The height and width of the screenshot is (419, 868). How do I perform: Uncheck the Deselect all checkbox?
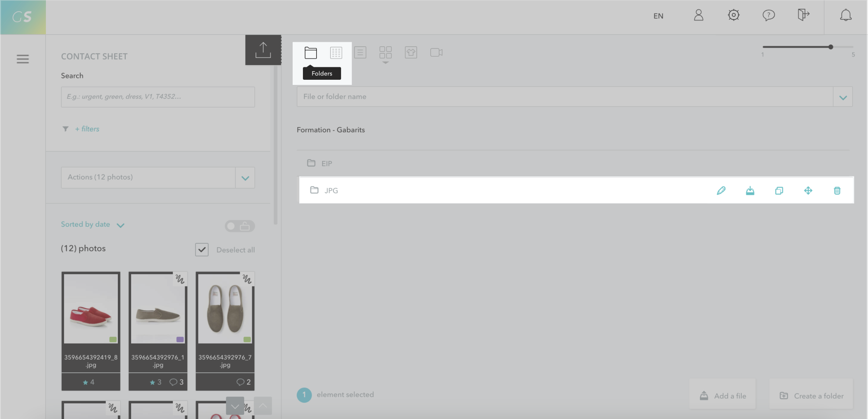coord(202,250)
